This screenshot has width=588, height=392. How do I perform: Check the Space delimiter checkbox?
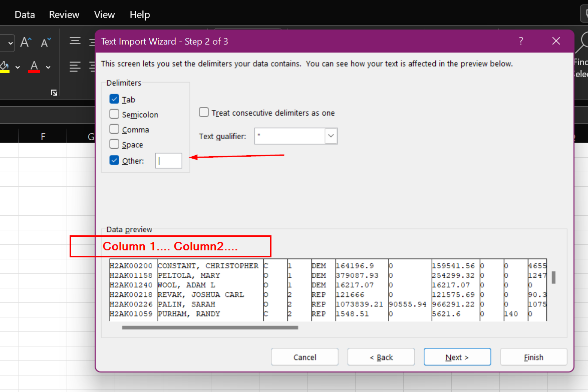coord(114,144)
